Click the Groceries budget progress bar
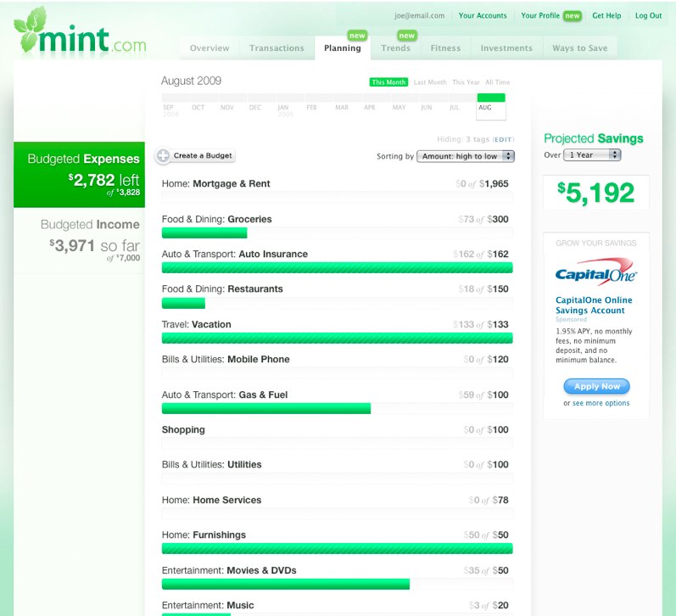This screenshot has width=676, height=616. tap(337, 233)
